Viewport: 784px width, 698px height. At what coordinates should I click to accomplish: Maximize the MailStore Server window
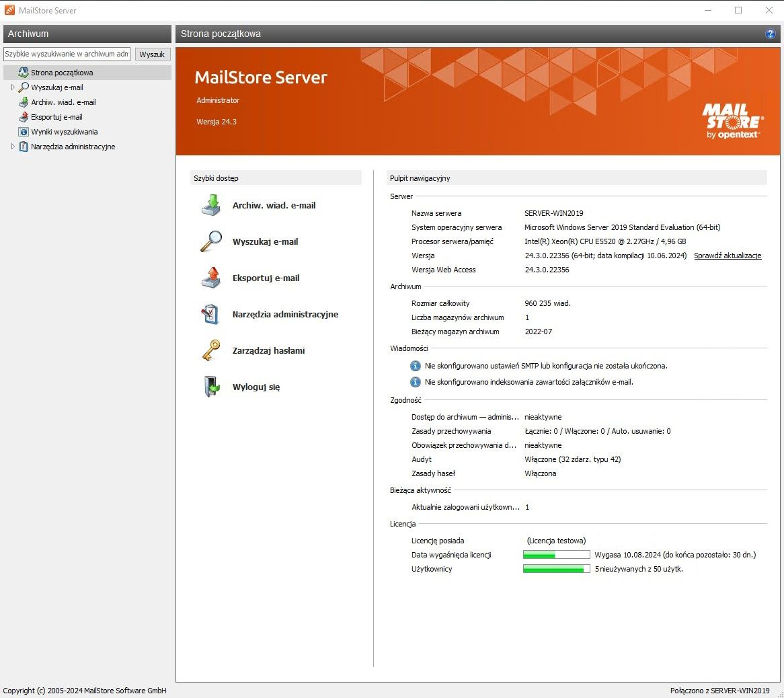point(738,10)
